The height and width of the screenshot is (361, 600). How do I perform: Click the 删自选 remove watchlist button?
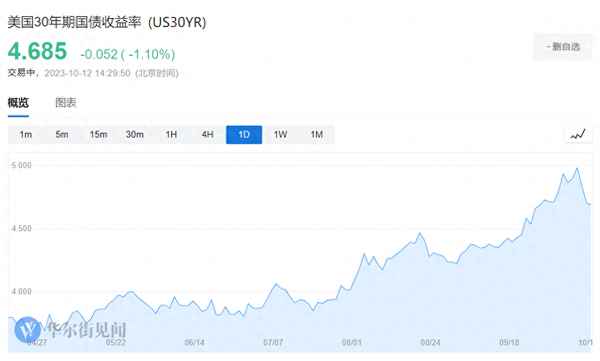point(562,47)
